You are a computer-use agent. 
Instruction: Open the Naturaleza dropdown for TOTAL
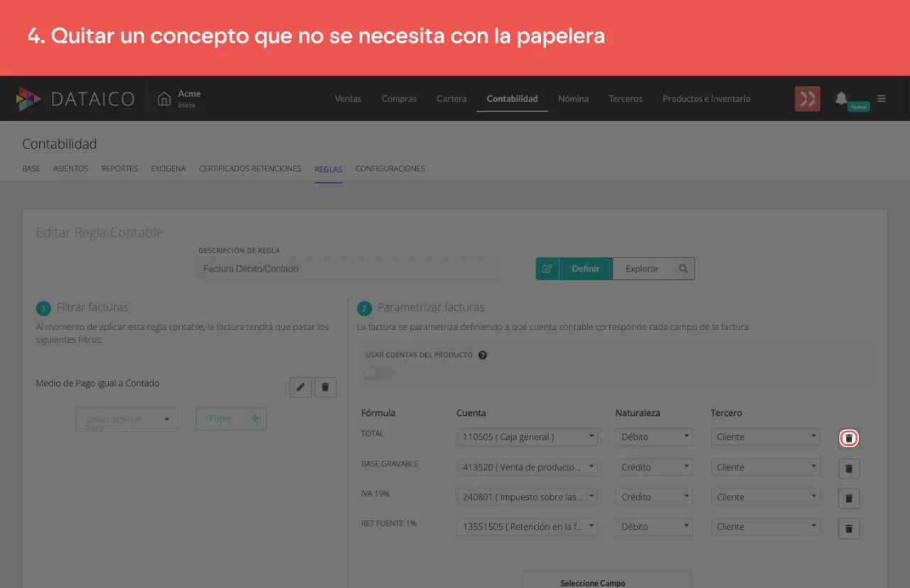click(654, 437)
